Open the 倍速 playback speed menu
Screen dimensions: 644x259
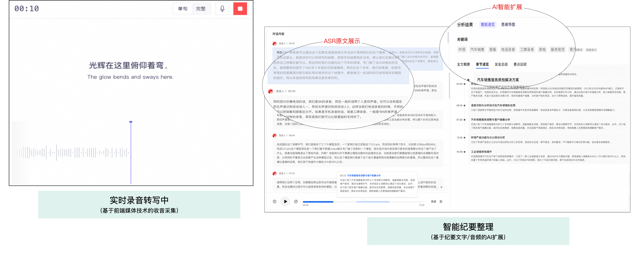433,201
